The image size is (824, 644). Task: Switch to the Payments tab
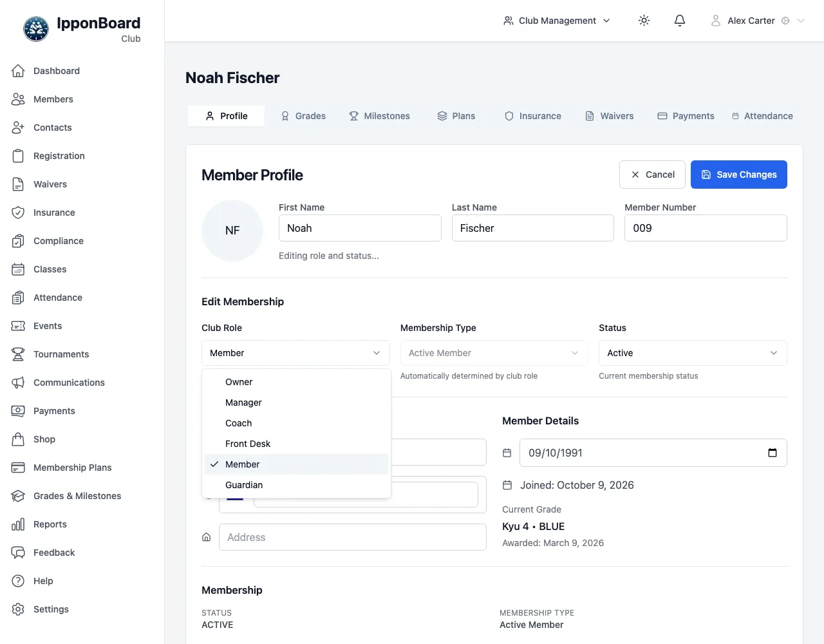click(x=686, y=116)
